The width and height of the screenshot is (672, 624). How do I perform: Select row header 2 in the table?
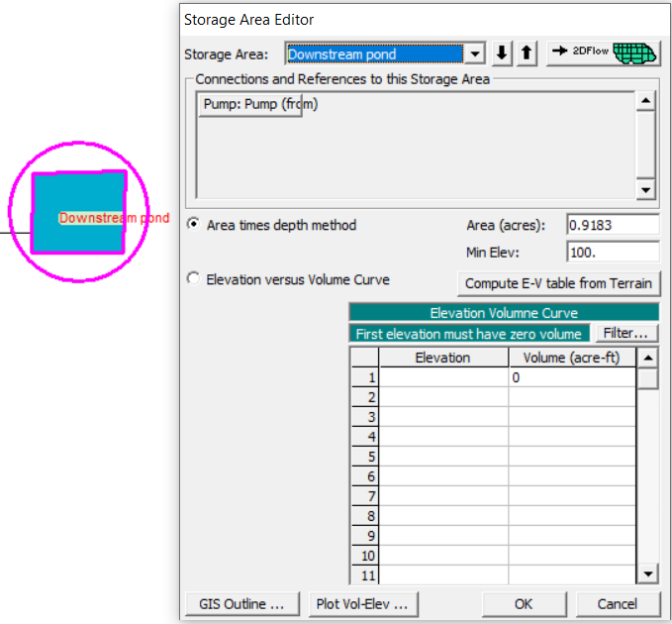365,397
